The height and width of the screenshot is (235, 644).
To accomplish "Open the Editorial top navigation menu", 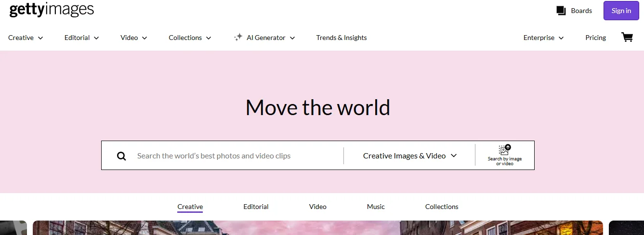I will (81, 38).
